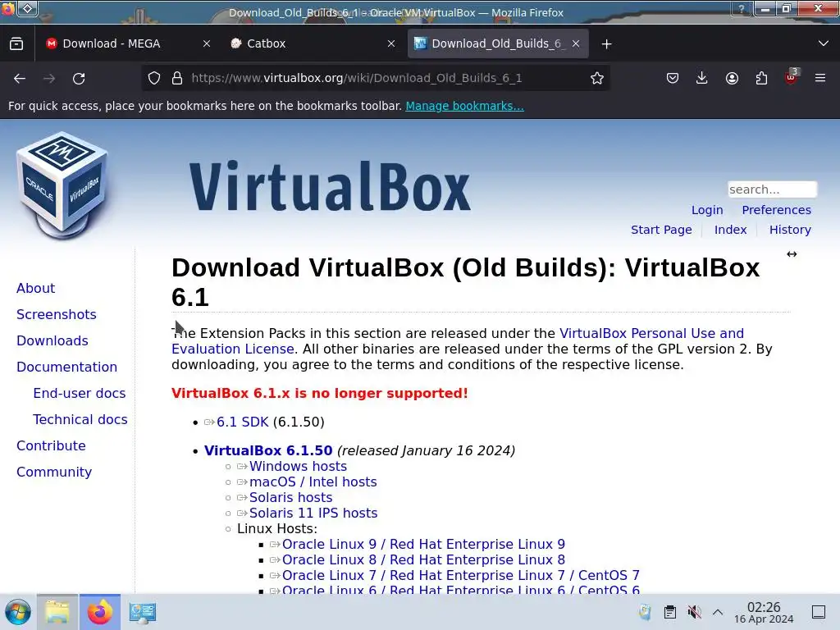This screenshot has height=630, width=840.
Task: Open the History page link
Action: (790, 230)
